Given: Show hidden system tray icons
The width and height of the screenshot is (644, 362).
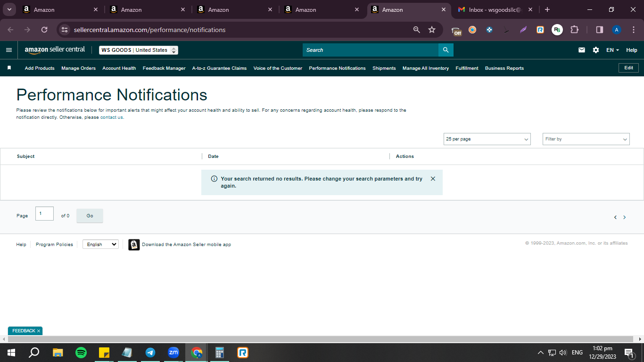Looking at the screenshot, I should pyautogui.click(x=540, y=353).
